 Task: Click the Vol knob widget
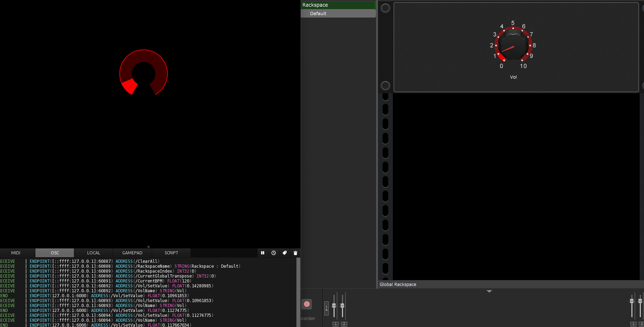513,46
